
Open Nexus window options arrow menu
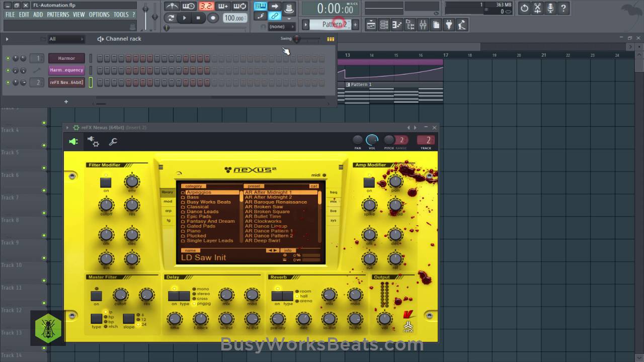click(x=67, y=128)
